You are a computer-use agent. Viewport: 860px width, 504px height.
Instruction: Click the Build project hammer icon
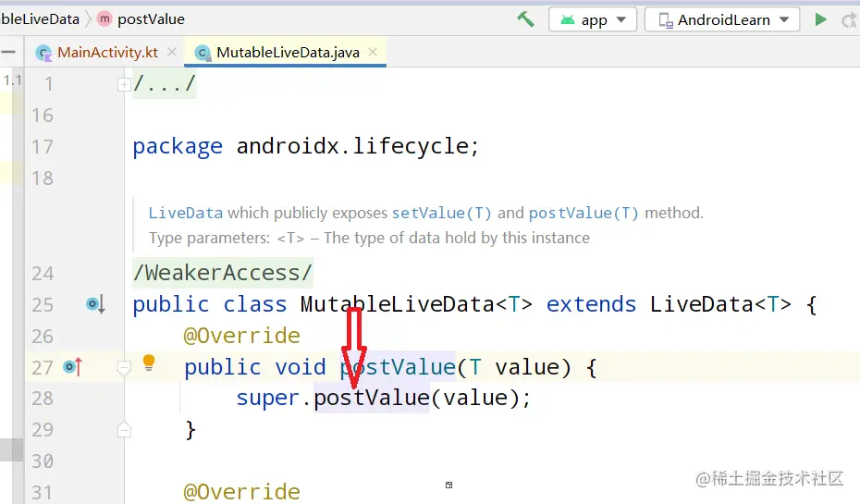click(525, 19)
